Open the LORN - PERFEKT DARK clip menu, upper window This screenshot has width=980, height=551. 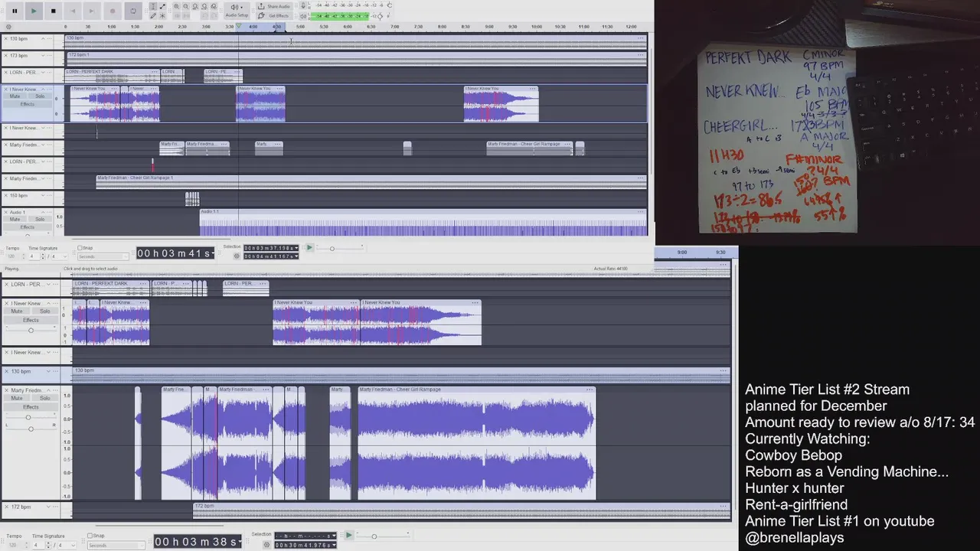point(155,72)
